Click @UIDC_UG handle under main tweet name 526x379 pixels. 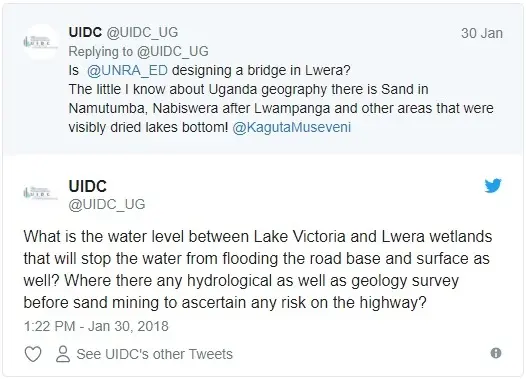[107, 204]
